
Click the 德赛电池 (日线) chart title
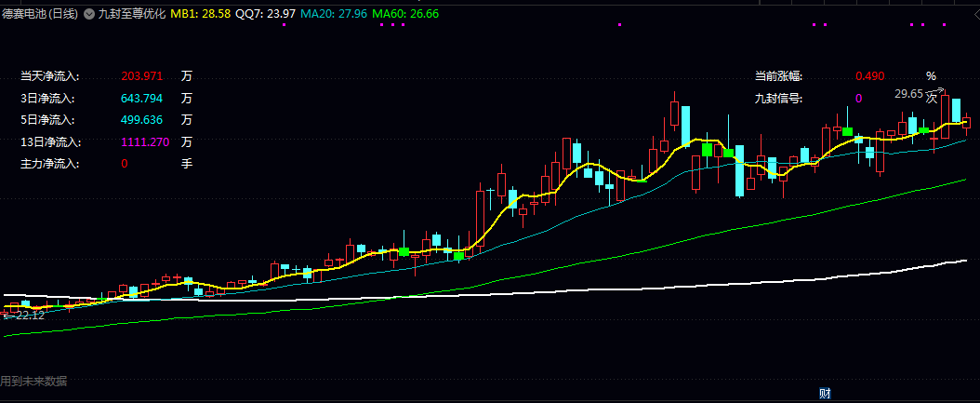[40, 13]
